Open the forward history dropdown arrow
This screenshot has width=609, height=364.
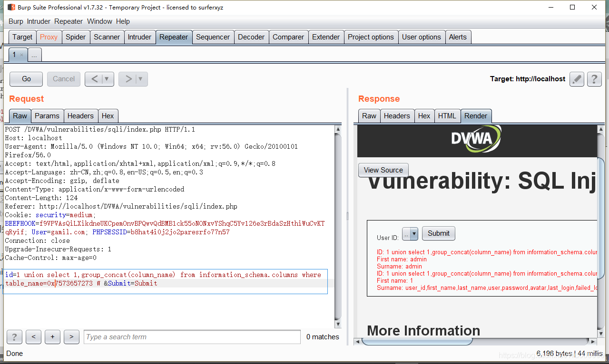pyautogui.click(x=141, y=79)
